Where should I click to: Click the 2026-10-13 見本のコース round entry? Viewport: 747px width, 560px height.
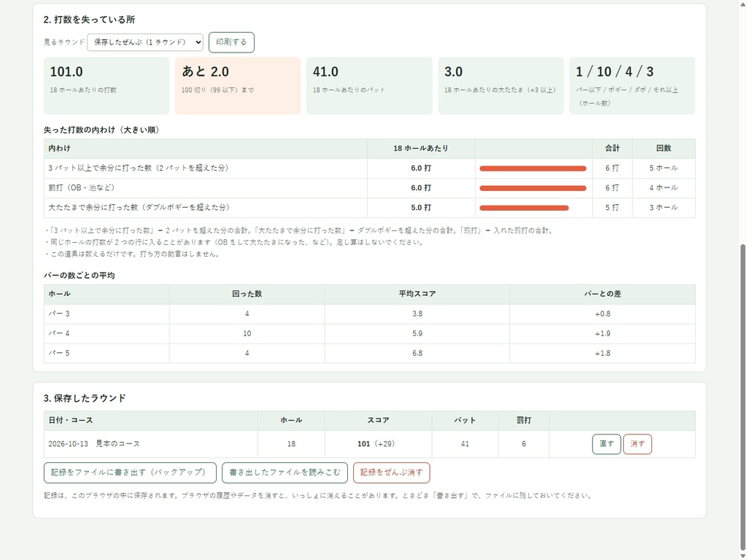click(x=94, y=444)
